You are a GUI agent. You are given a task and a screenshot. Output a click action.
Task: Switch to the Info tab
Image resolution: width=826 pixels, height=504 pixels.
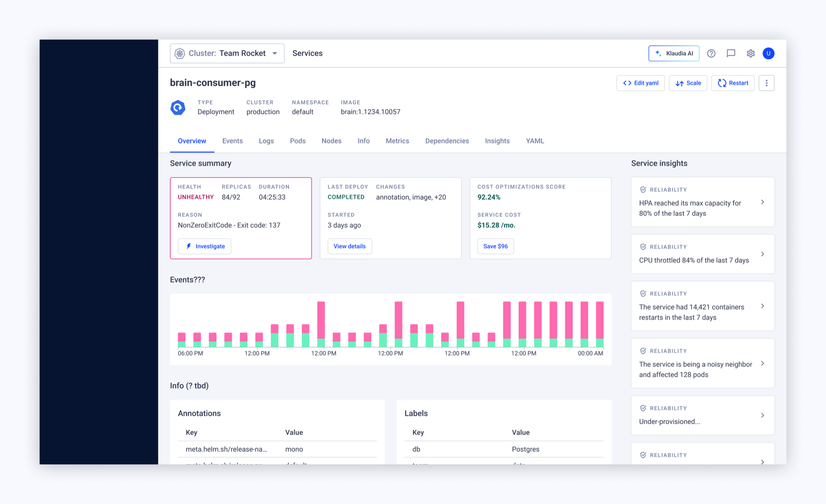click(363, 141)
